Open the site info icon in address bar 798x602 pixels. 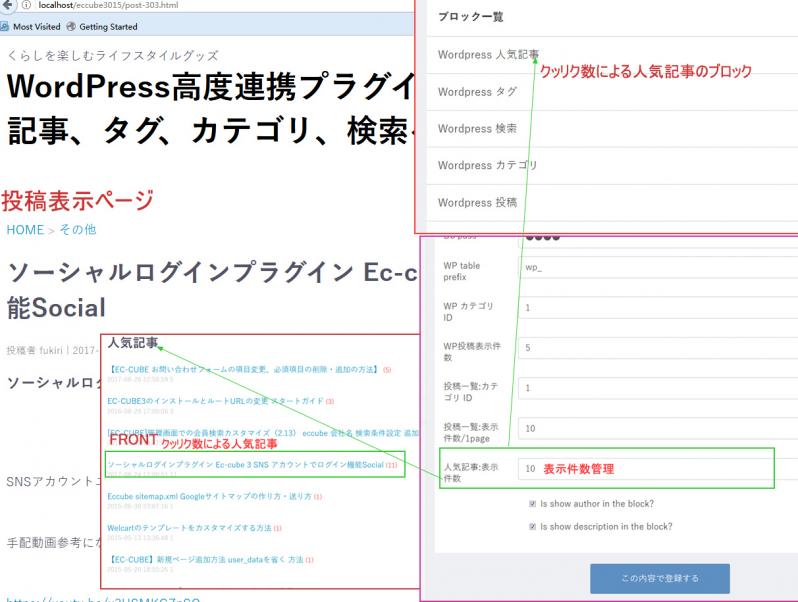[x=26, y=5]
